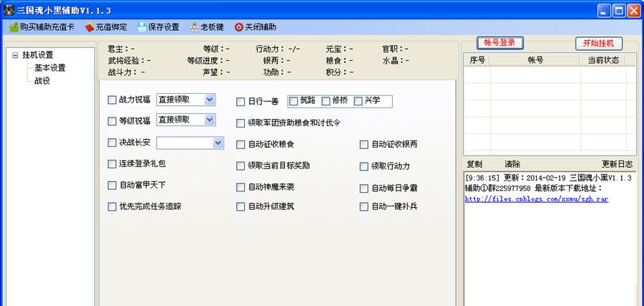This screenshot has height=306, width=644.
Task: Click the 序号 column header
Action: point(477,60)
